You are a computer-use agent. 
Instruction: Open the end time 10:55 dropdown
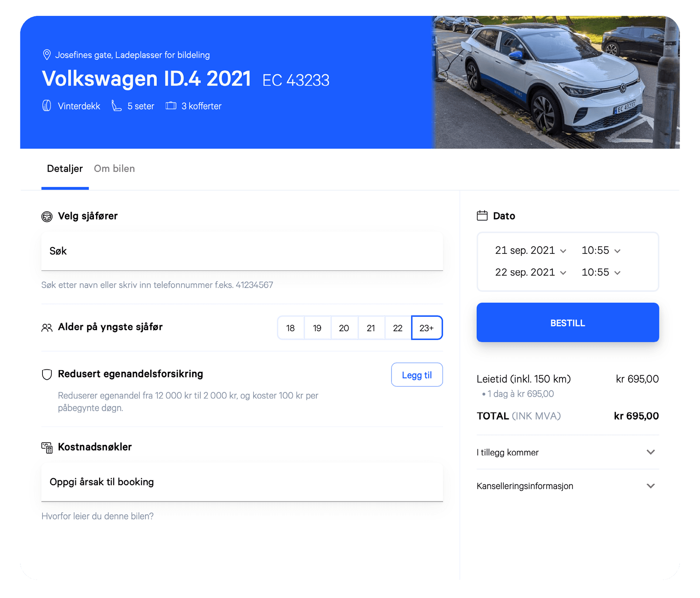pos(601,272)
